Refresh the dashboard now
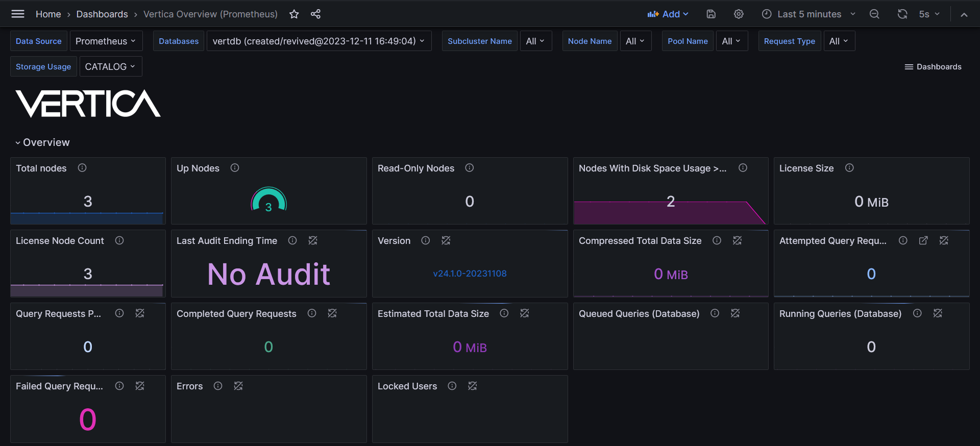 [x=902, y=14]
